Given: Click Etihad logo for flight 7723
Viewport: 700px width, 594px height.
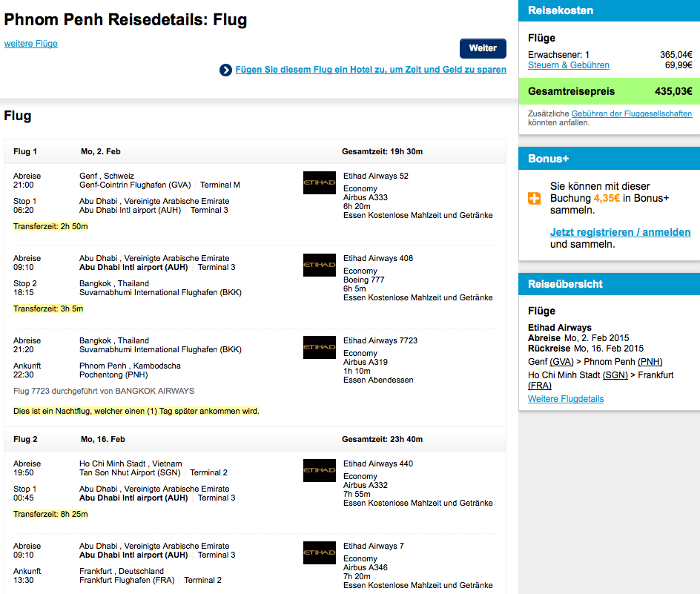Looking at the screenshot, I should [319, 347].
